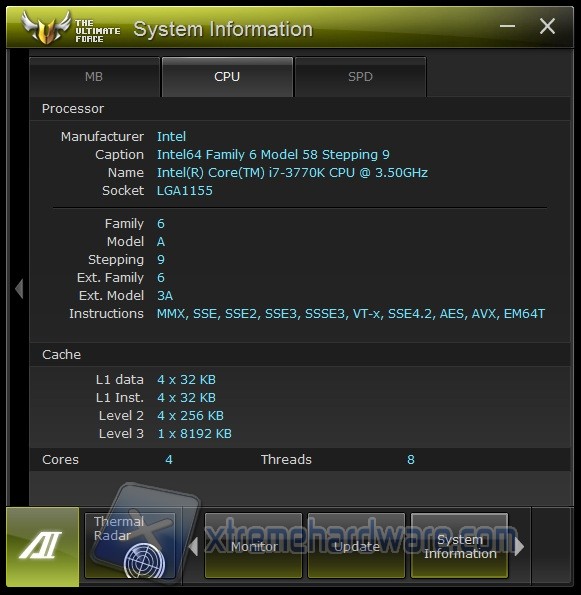Click the TUF winged shield logo

[46, 27]
